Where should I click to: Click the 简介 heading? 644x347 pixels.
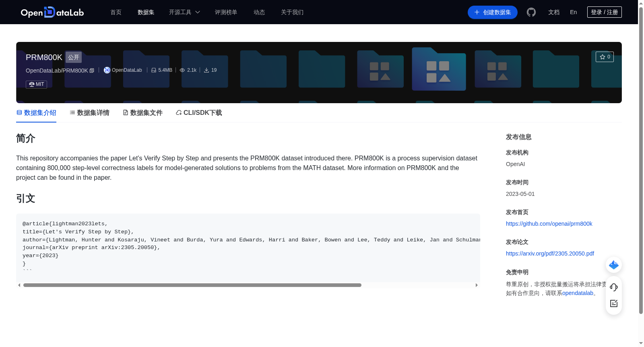click(x=26, y=138)
